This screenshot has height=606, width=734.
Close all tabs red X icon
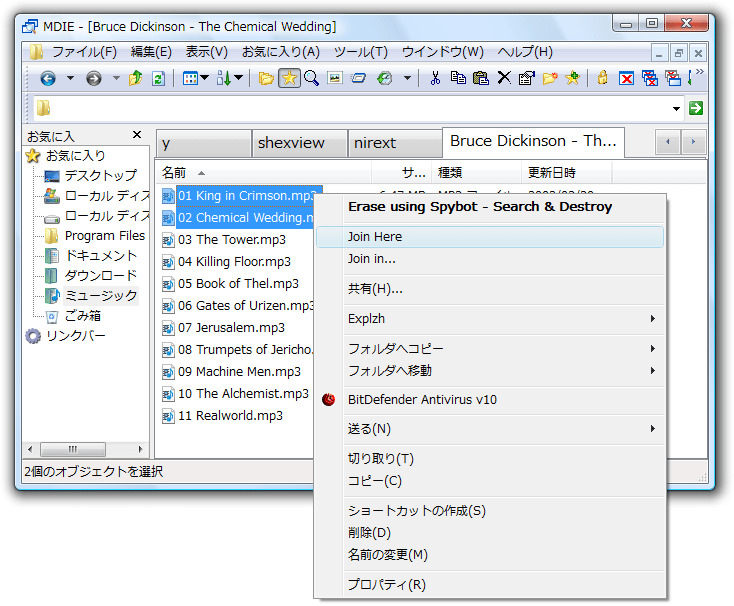(649, 78)
